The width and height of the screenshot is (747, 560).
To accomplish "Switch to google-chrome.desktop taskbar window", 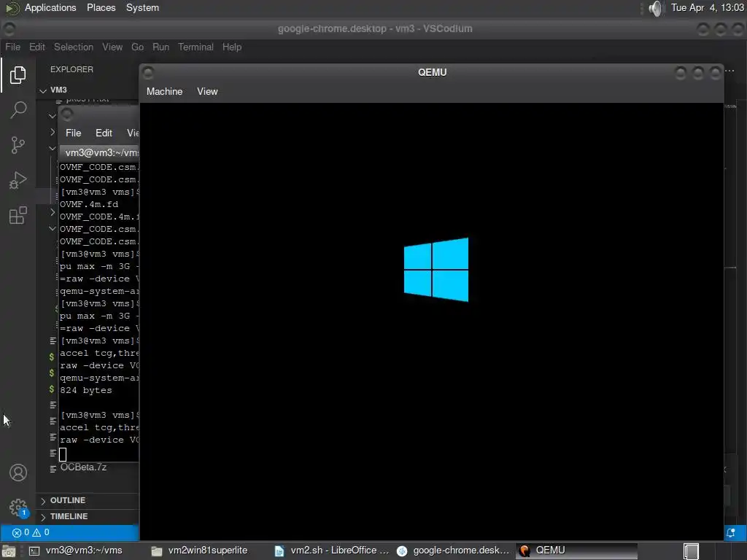I will [x=454, y=551].
